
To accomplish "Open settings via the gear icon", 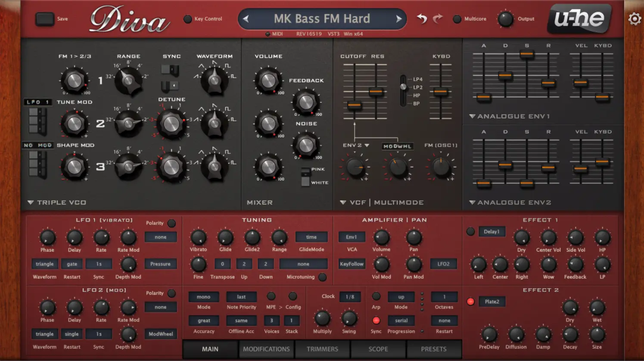I will (634, 19).
